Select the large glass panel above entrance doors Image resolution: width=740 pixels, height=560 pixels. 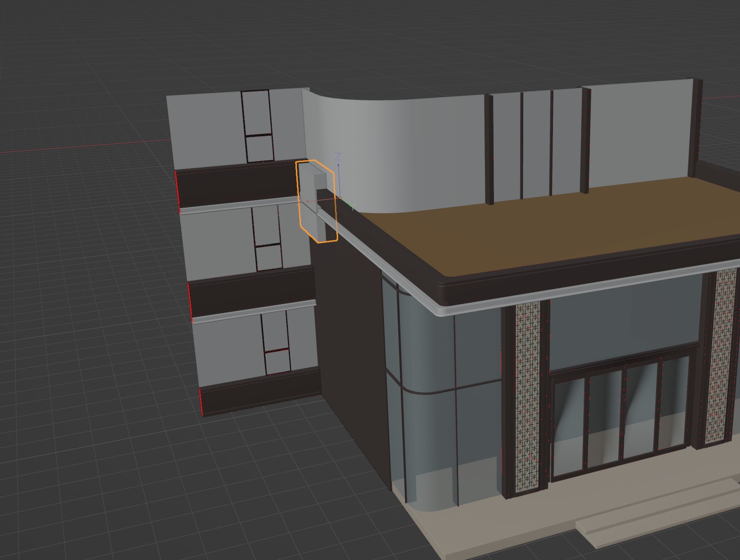coord(622,324)
